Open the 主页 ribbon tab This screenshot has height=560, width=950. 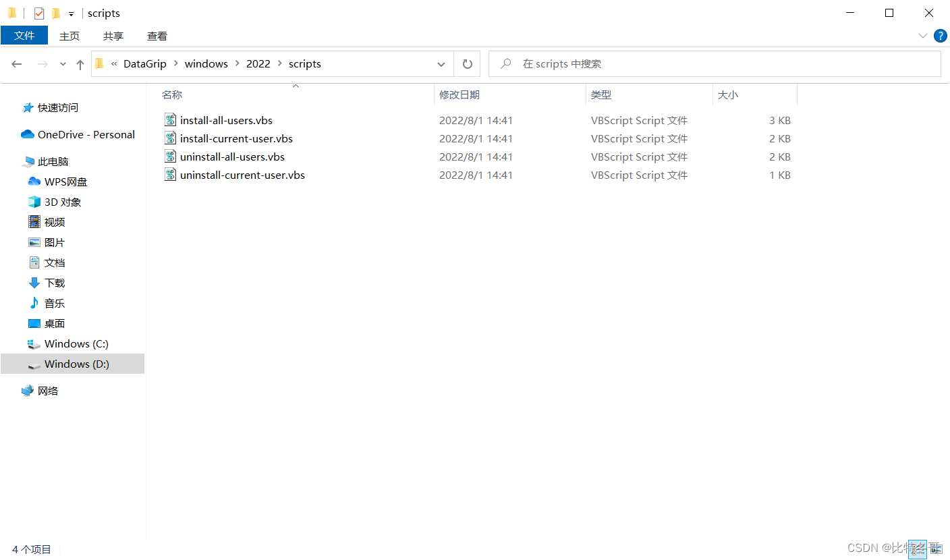coord(69,36)
